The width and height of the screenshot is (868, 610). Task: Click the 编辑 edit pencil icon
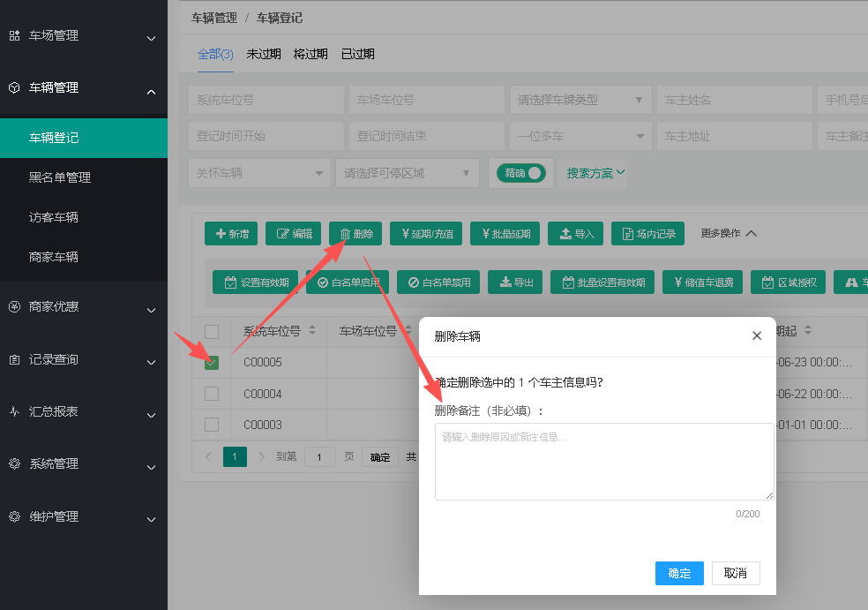coord(294,233)
